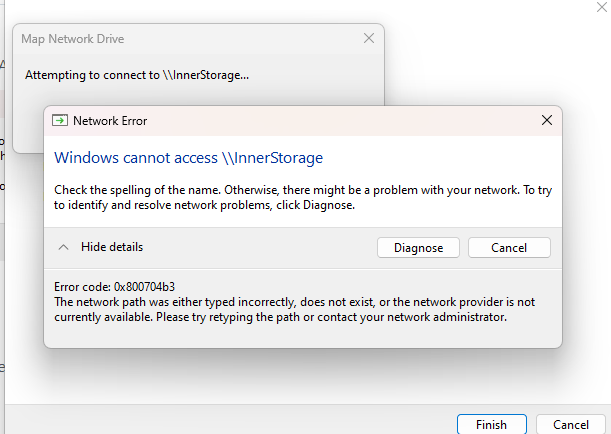This screenshot has width=611, height=434.
Task: Click the Attempting to connect status message
Action: coord(137,75)
